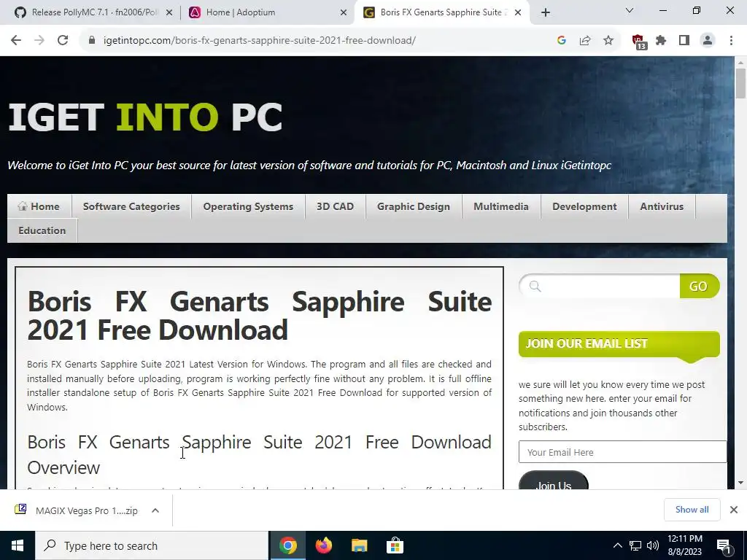Open a new browser tab
747x560 pixels.
(546, 12)
